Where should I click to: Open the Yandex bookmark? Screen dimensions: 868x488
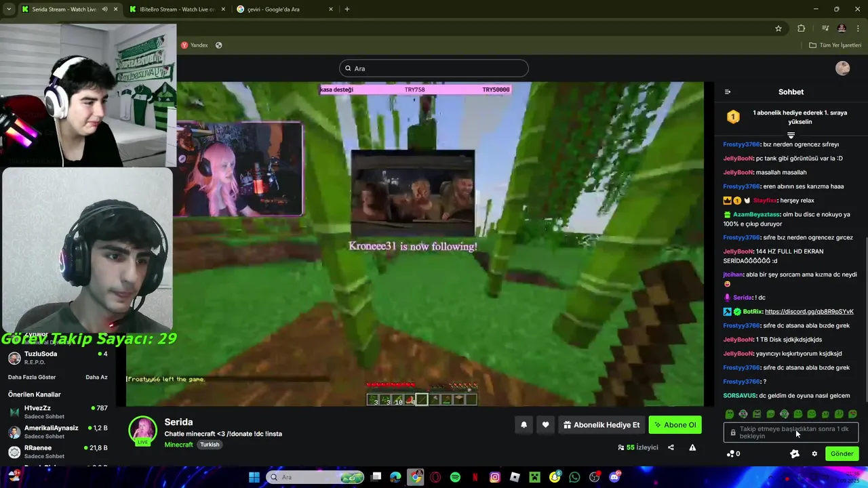coord(195,45)
